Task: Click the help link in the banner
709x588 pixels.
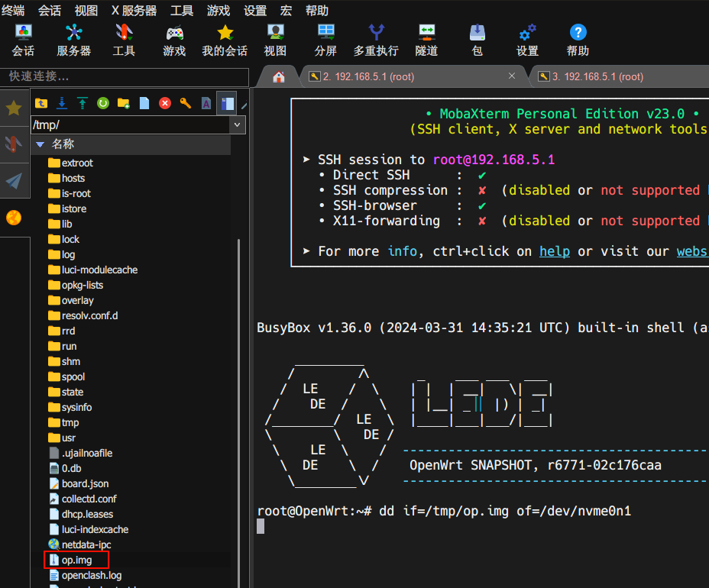Action: (x=554, y=251)
